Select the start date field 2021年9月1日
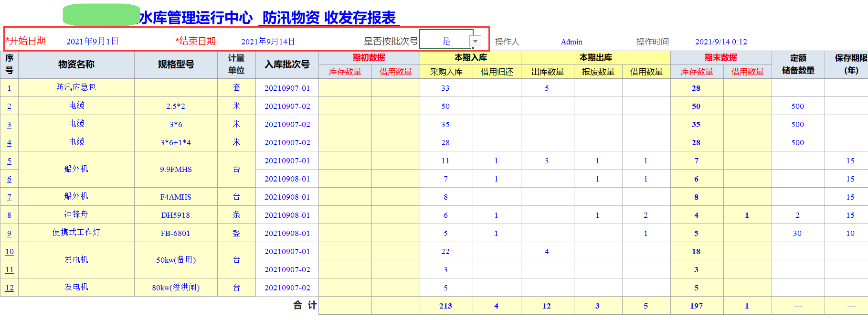Image resolution: width=868 pixels, height=320 pixels. [93, 42]
